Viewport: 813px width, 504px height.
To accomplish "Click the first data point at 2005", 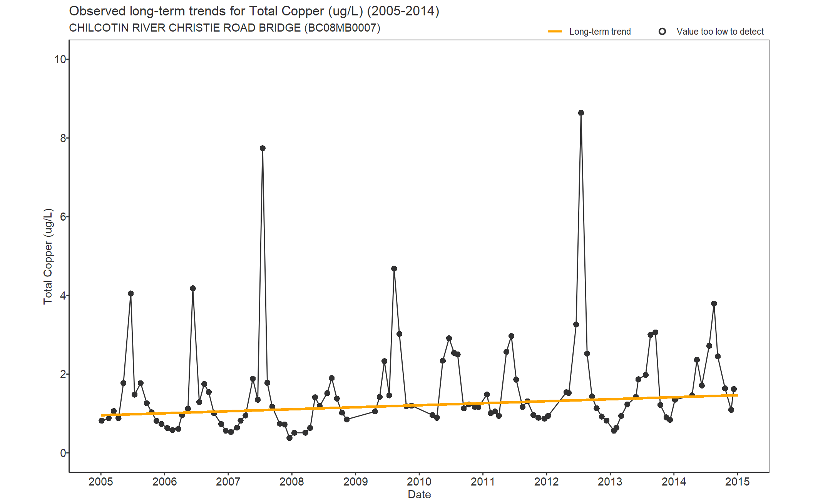I will (x=102, y=420).
